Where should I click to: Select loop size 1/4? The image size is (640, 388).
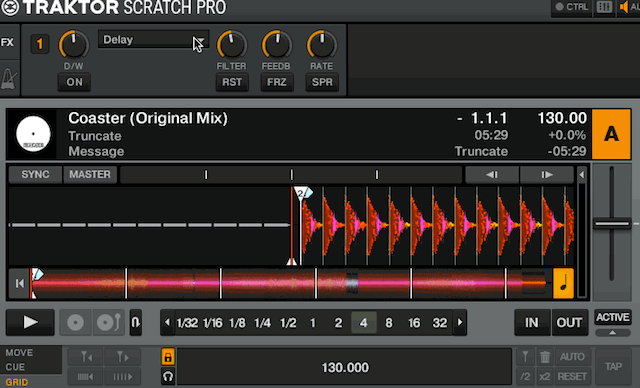point(262,323)
